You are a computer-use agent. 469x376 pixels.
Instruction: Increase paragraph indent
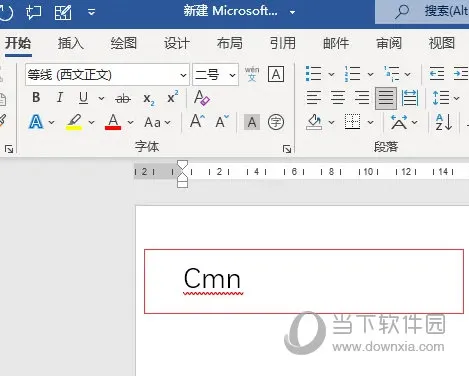(461, 74)
